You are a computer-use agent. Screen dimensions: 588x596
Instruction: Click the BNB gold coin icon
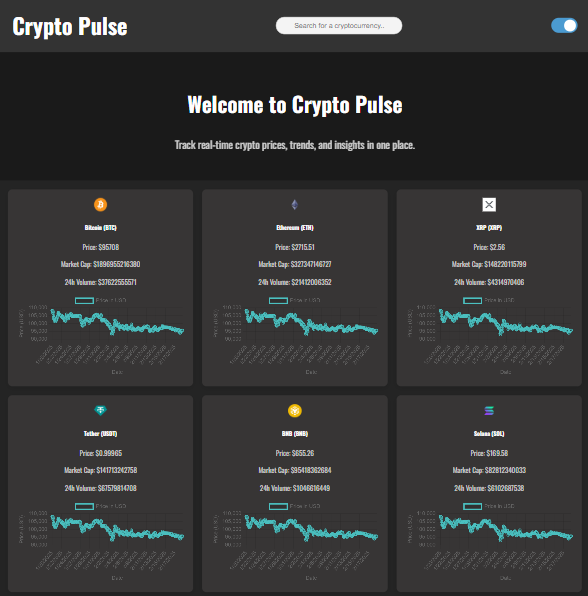pos(295,411)
